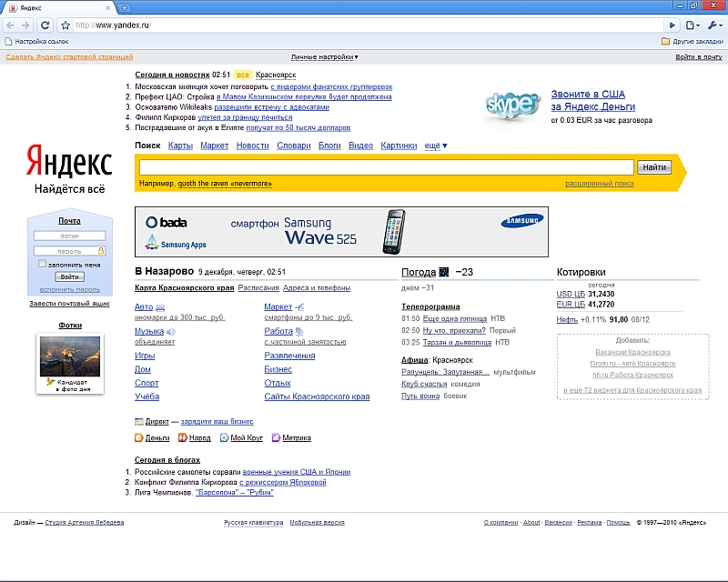Click the все news filter
The height and width of the screenshot is (582, 728).
[243, 75]
